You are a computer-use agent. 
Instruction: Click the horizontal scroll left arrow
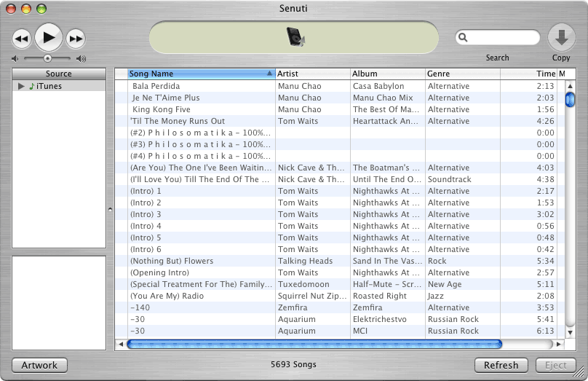121,344
